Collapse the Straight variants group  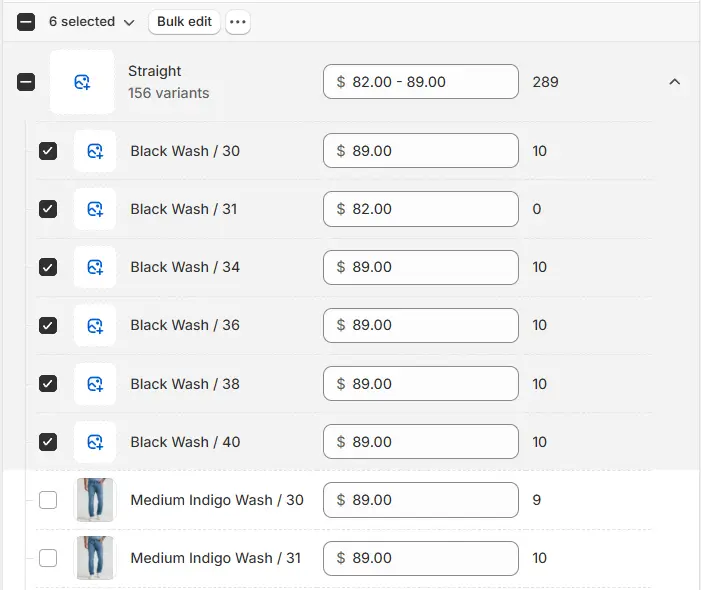click(x=675, y=82)
